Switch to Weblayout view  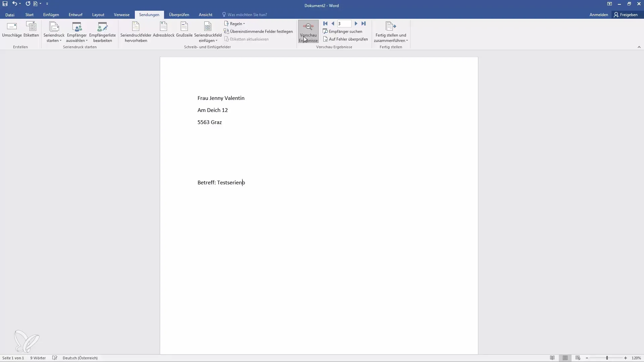pyautogui.click(x=578, y=358)
